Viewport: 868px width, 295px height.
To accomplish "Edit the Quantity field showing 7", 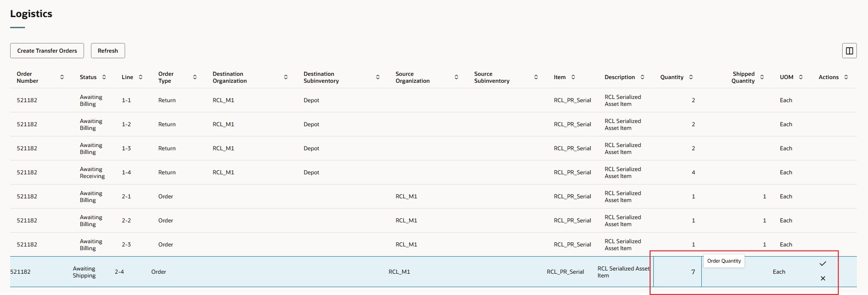I will click(x=677, y=272).
